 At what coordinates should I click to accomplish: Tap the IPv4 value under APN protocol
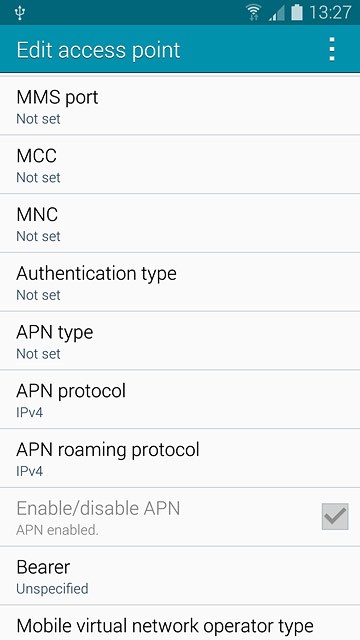pyautogui.click(x=29, y=412)
